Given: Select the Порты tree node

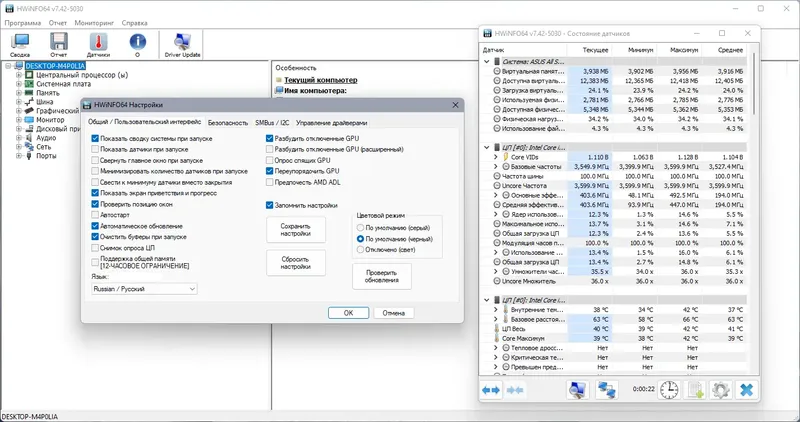Looking at the screenshot, I should (x=46, y=156).
